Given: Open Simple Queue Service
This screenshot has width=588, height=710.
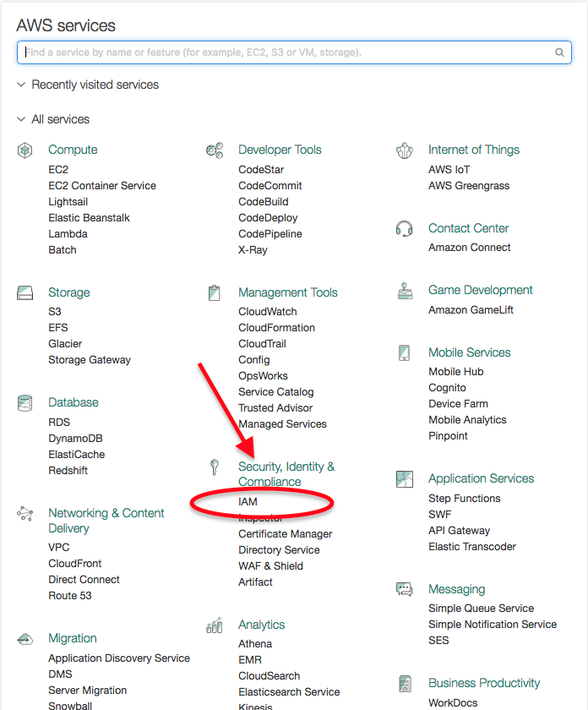Looking at the screenshot, I should click(482, 609).
